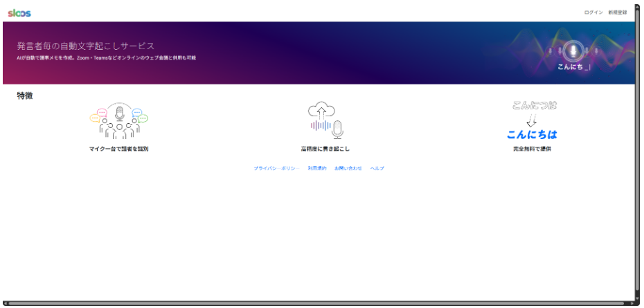This screenshot has width=644, height=308.
Task: Open the ヘルプ help link
Action: coord(377,168)
